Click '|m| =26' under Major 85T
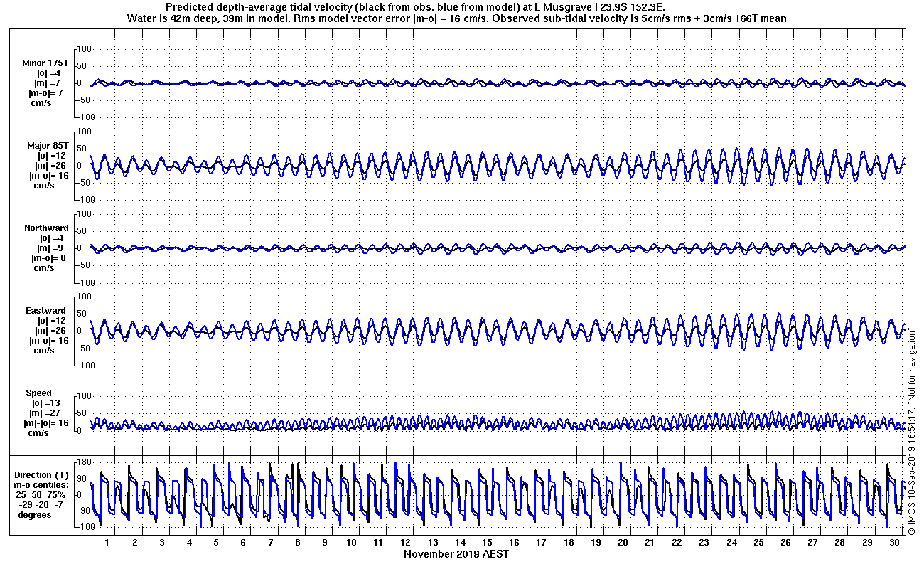 [52, 166]
